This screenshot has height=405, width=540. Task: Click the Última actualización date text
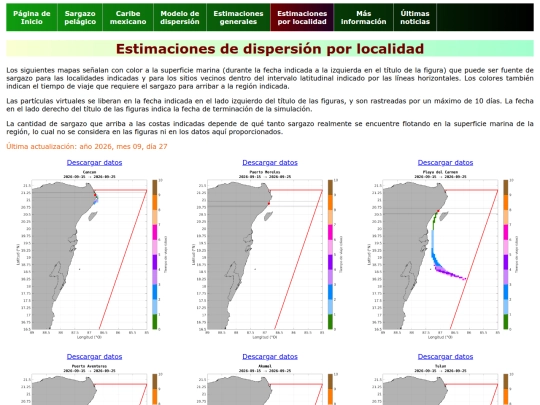[87, 146]
